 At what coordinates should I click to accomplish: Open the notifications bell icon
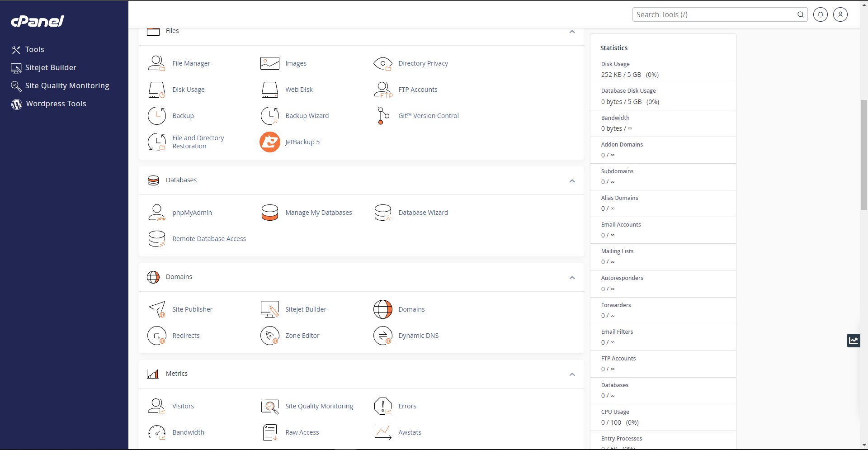821,14
